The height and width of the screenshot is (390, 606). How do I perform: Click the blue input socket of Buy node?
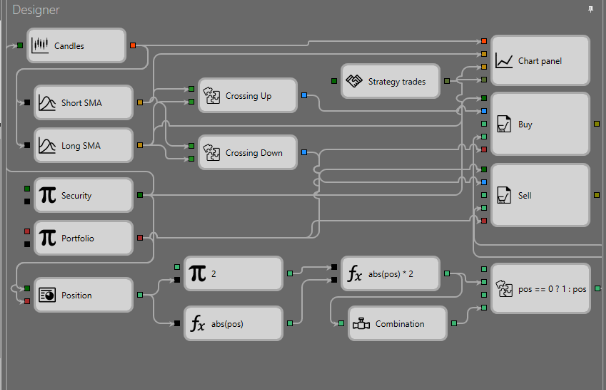(484, 111)
